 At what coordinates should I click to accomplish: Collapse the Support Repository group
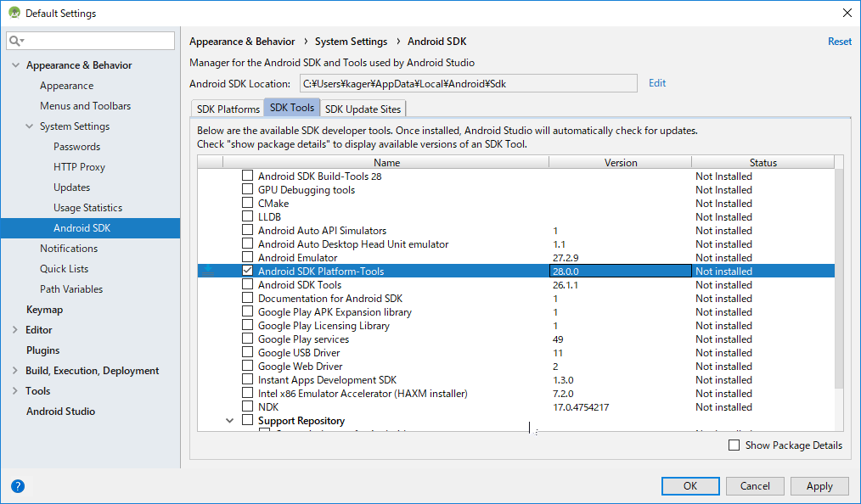pyautogui.click(x=229, y=421)
